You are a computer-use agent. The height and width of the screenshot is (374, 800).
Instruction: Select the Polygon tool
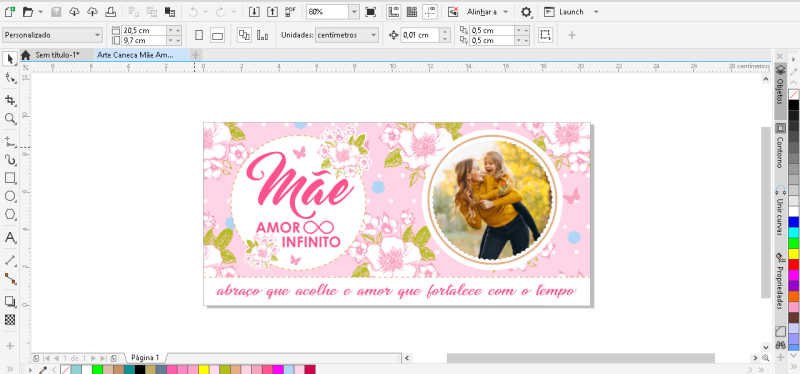(10, 215)
